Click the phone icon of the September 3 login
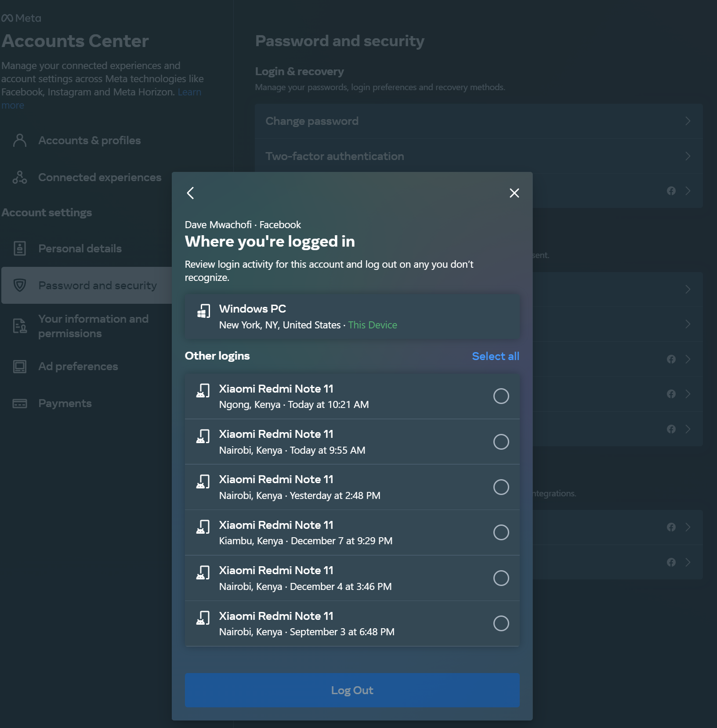The image size is (717, 728). click(x=203, y=618)
